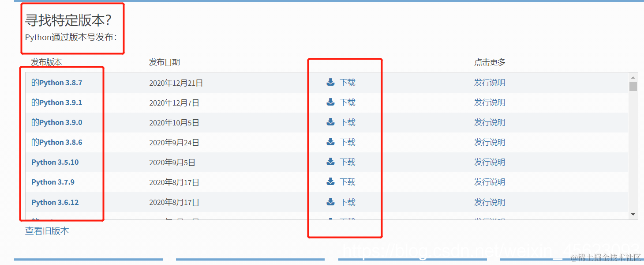Screen dimensions: 644x265
Task: Open the Python 3.6.12 release link
Action: (x=55, y=202)
